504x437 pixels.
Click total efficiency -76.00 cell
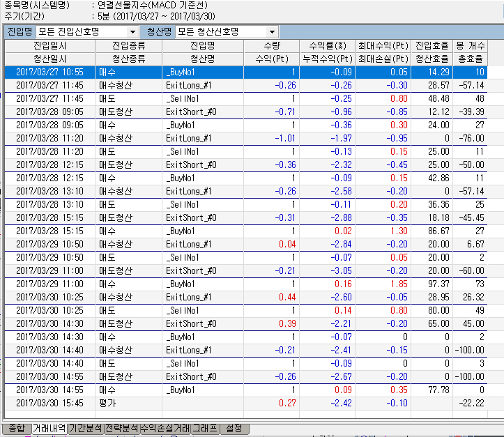click(471, 139)
